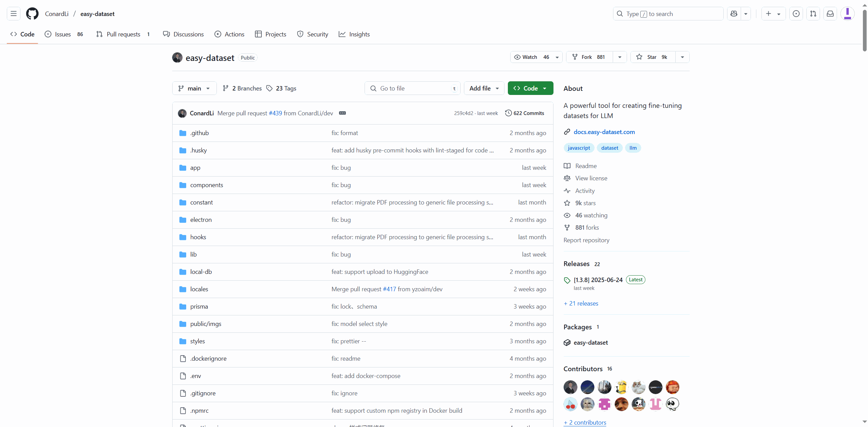Open the Add file dropdown
This screenshot has width=868, height=427.
pos(484,88)
